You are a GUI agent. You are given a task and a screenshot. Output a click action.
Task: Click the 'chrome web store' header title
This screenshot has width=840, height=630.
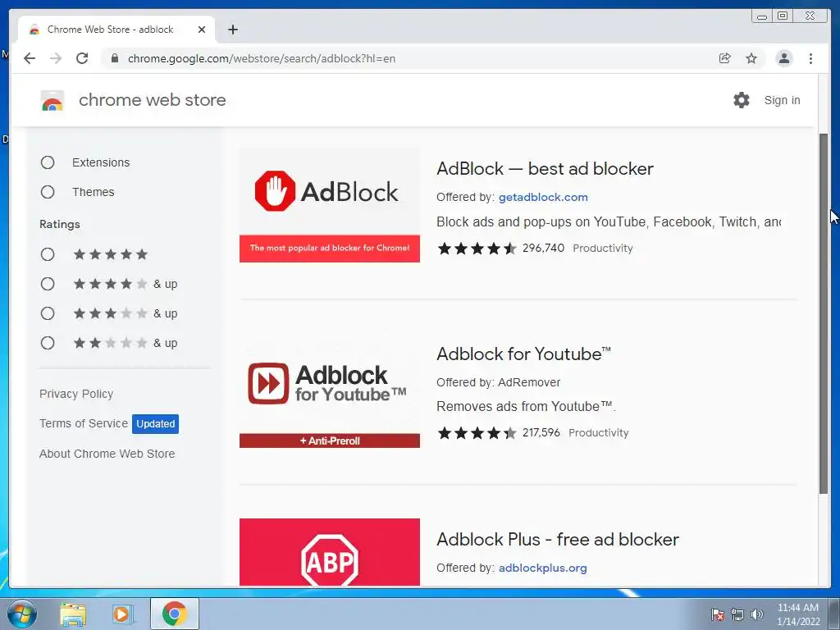coord(152,100)
